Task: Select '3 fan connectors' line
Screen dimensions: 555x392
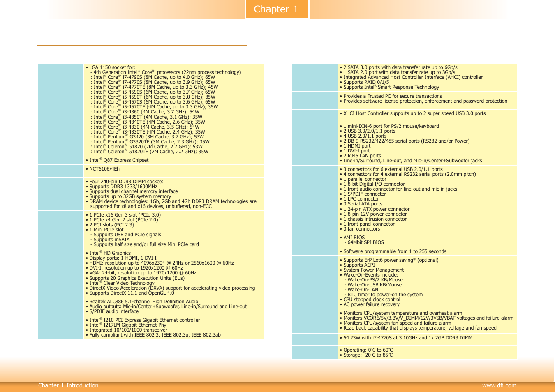Action: click(x=360, y=229)
